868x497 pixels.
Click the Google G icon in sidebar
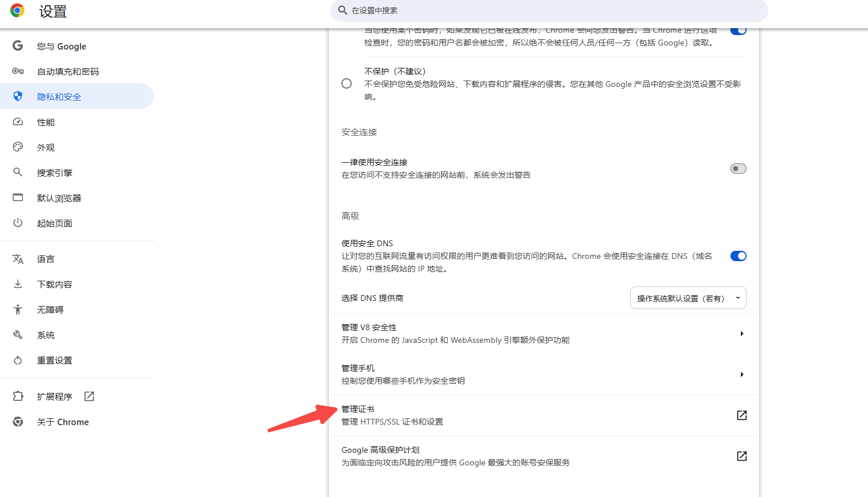pyautogui.click(x=18, y=45)
